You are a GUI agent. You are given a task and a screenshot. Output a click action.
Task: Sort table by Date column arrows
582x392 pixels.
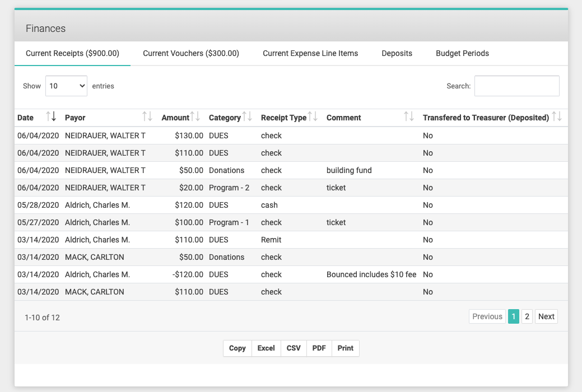click(51, 116)
